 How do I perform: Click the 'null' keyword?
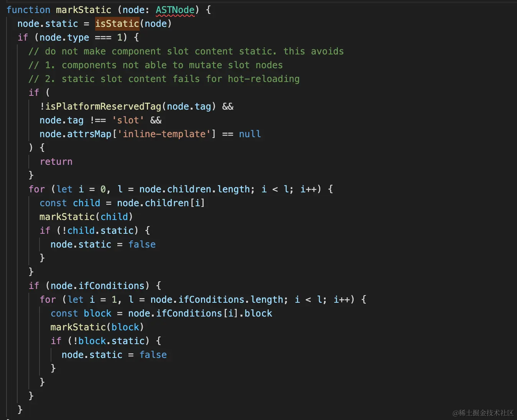coord(250,134)
